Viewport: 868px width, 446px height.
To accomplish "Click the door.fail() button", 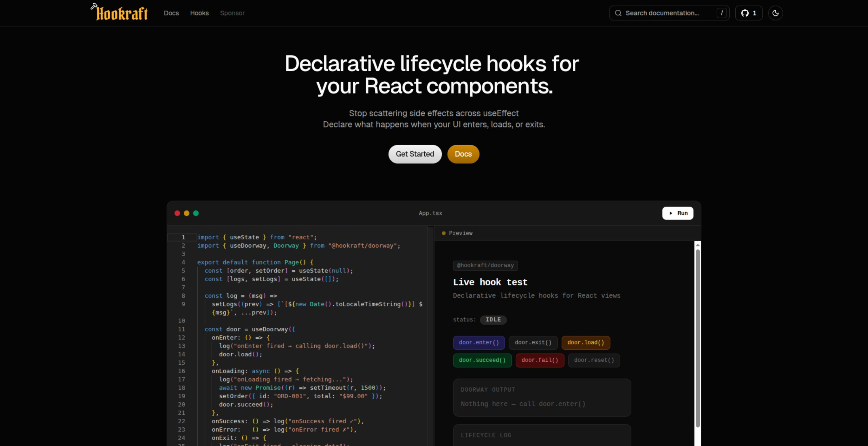I will (540, 360).
